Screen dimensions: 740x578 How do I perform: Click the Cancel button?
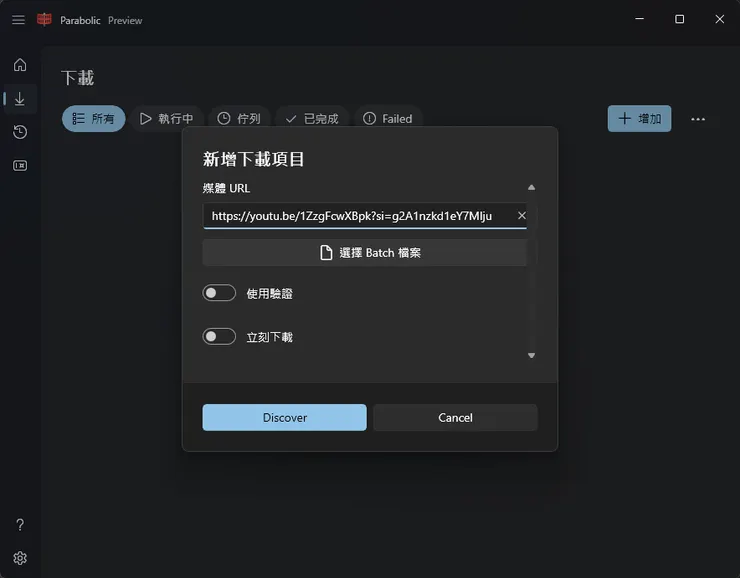click(x=455, y=417)
